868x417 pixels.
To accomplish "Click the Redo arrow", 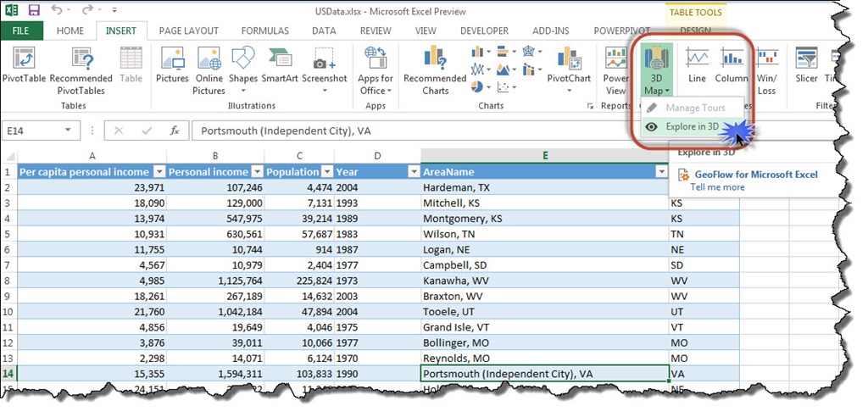I will point(88,10).
